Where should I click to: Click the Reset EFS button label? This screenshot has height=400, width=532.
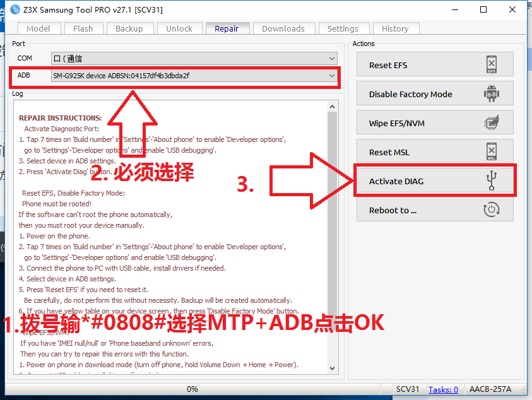(x=388, y=65)
